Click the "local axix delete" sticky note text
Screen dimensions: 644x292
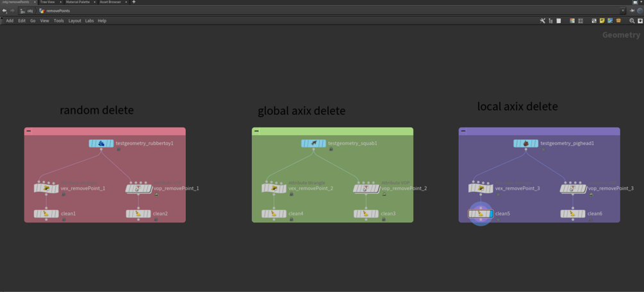[x=518, y=107]
